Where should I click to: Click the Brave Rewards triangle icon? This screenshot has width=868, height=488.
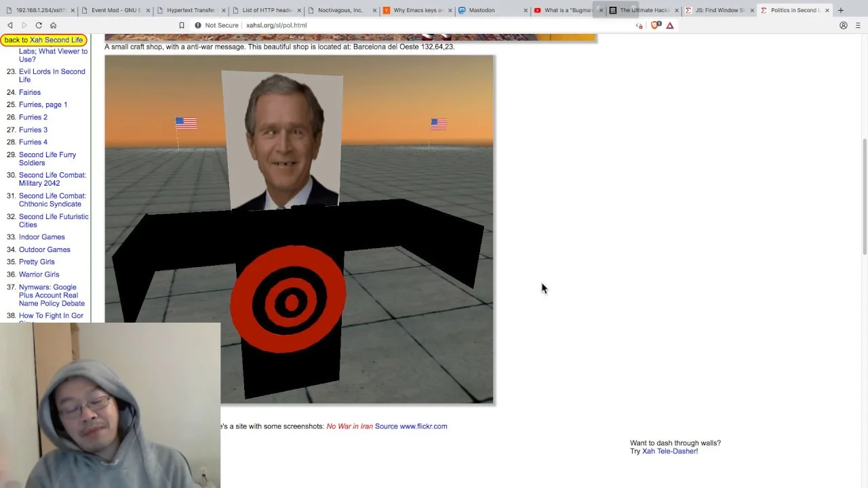pos(670,25)
